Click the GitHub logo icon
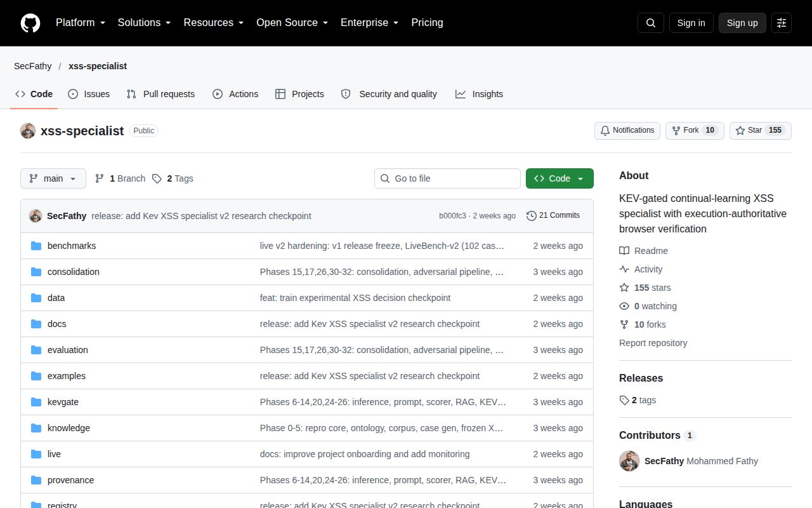Screen dimensions: 812x508 (30, 23)
